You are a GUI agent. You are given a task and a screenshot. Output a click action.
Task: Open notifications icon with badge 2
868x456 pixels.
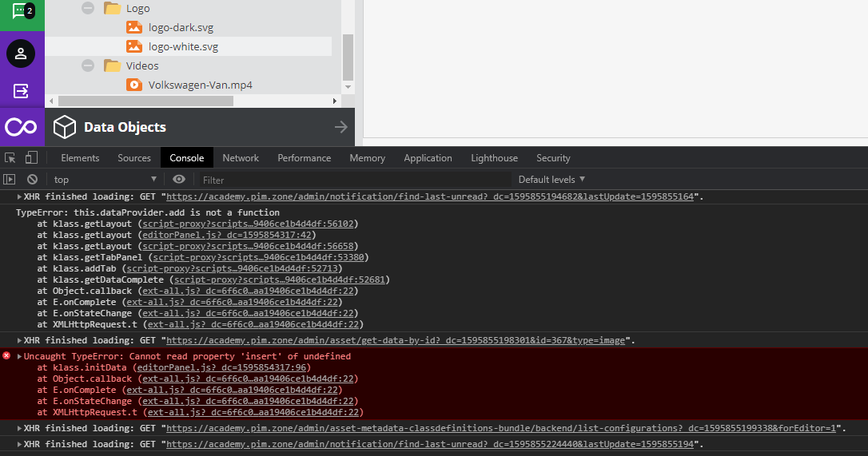pos(22,11)
